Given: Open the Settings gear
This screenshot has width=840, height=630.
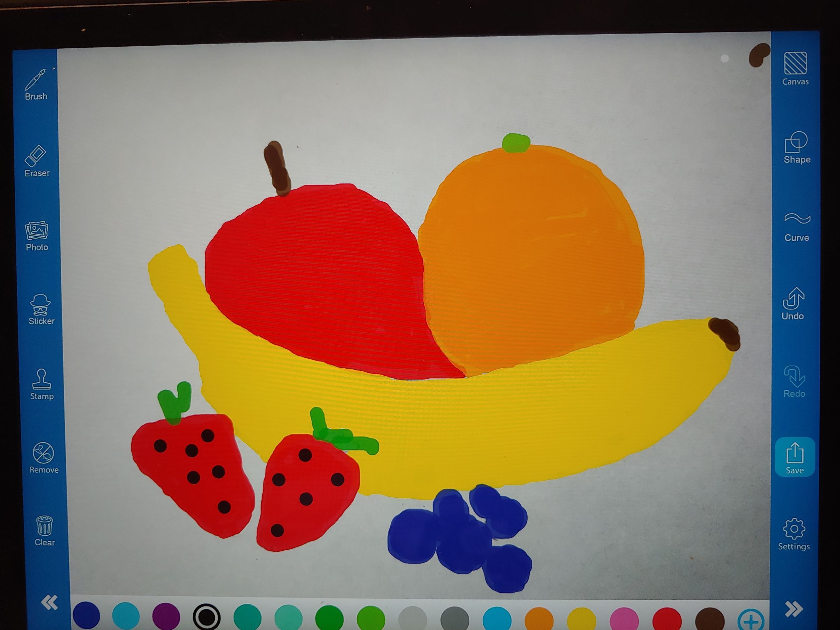Looking at the screenshot, I should click(794, 534).
